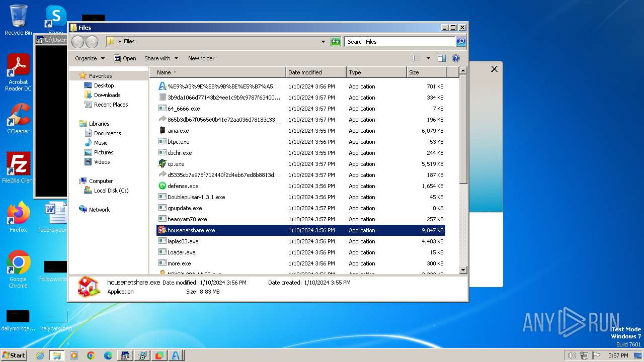
Task: Click the file list scrollbar down arrow
Action: pos(463,270)
